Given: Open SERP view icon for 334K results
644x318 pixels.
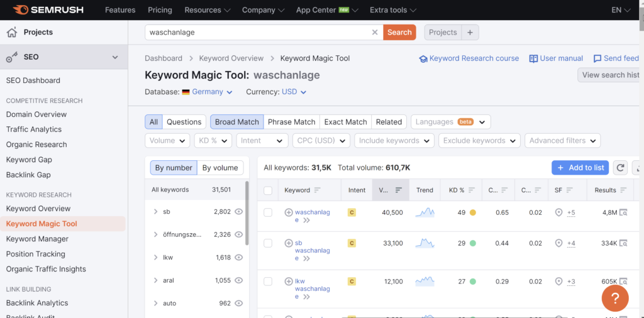Looking at the screenshot, I should [x=623, y=243].
